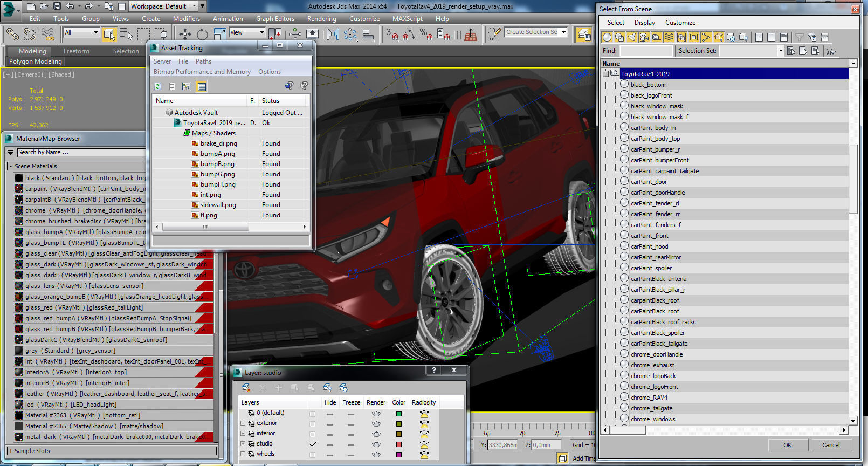Open the Select by Name tool
This screenshot has width=868, height=466.
pyautogui.click(x=126, y=34)
